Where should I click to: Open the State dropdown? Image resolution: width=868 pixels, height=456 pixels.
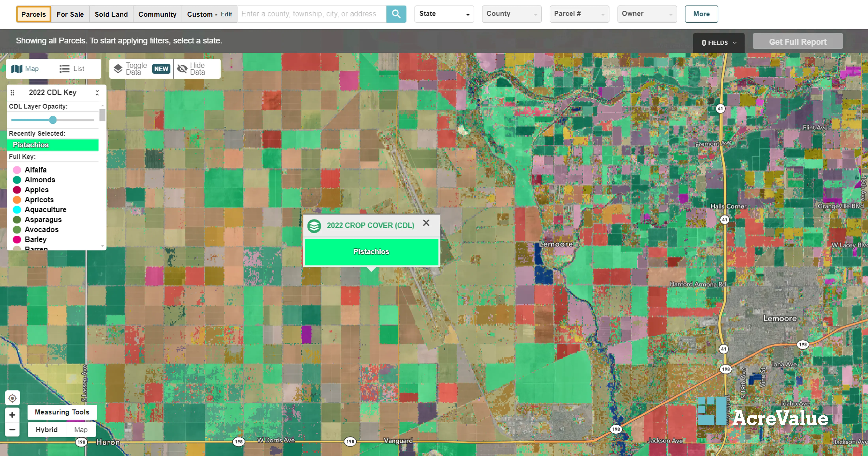444,14
